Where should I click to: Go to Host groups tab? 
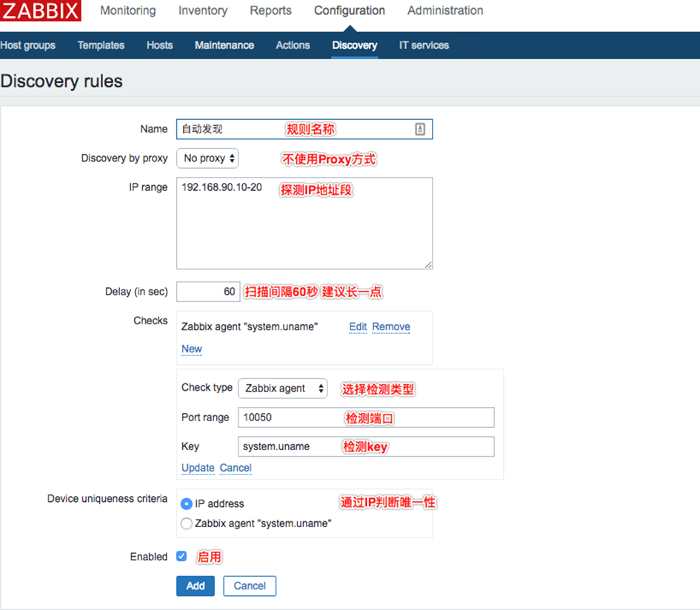point(27,45)
